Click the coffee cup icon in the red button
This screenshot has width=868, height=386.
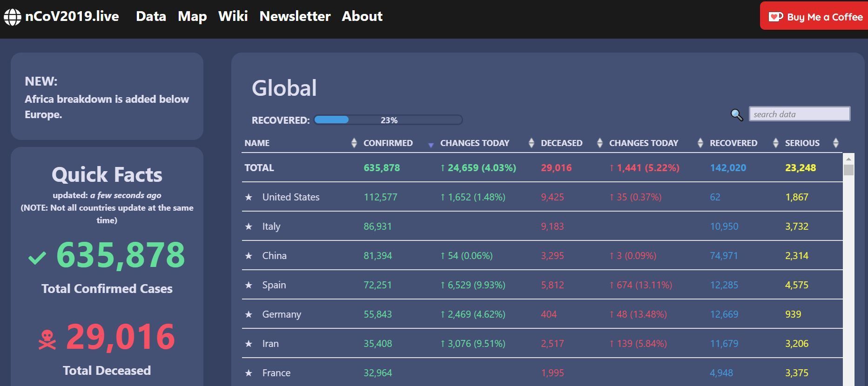(775, 17)
